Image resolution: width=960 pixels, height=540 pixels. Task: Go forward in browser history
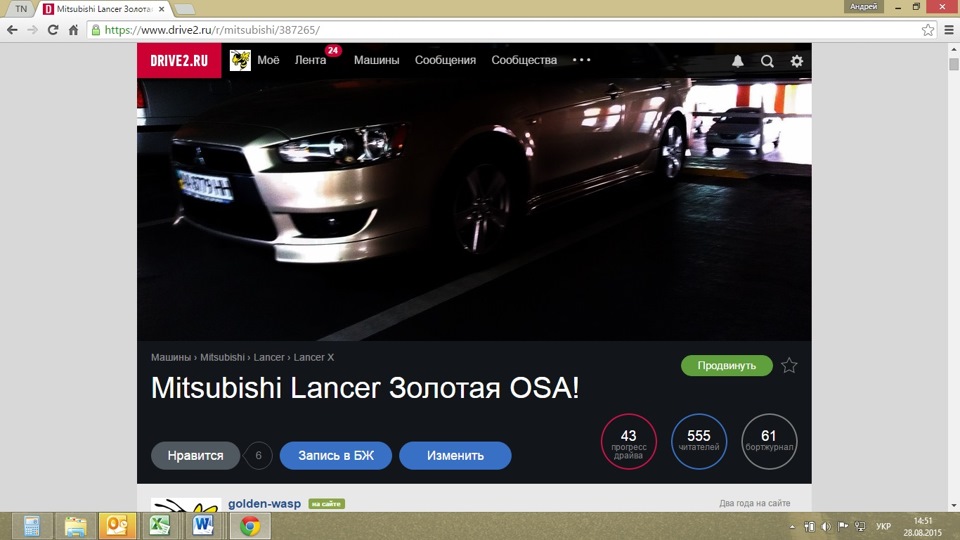click(x=32, y=29)
